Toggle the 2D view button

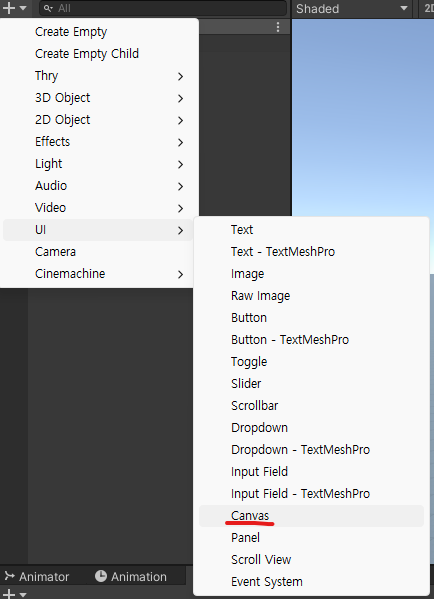click(428, 8)
